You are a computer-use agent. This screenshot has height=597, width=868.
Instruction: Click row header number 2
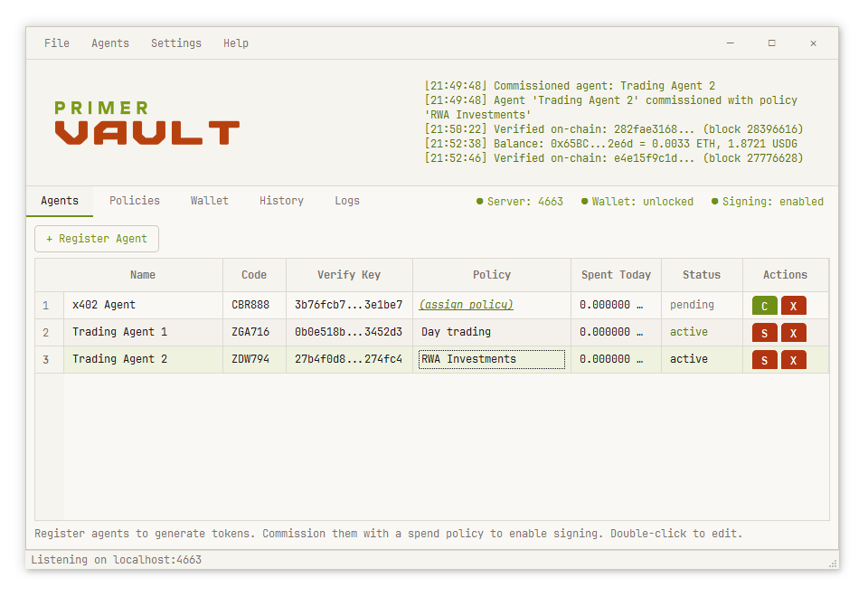tap(49, 332)
